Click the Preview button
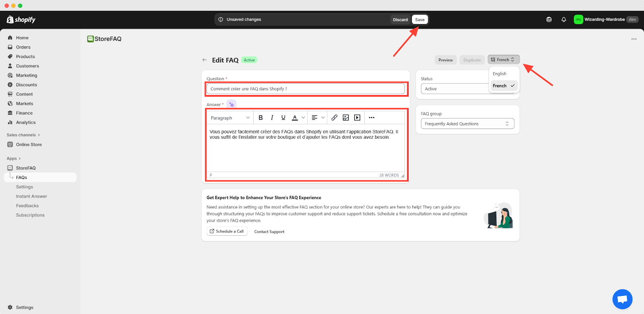 click(x=446, y=60)
